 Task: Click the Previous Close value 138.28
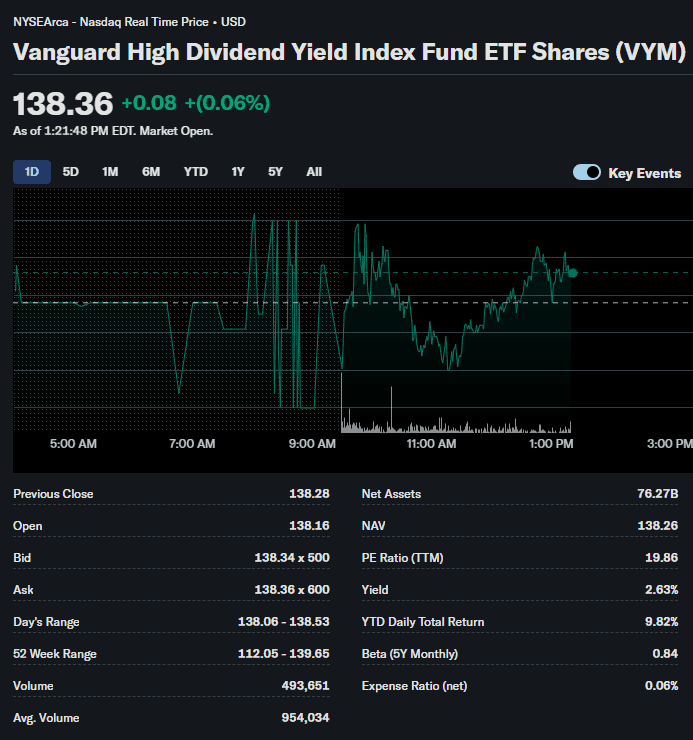click(309, 494)
